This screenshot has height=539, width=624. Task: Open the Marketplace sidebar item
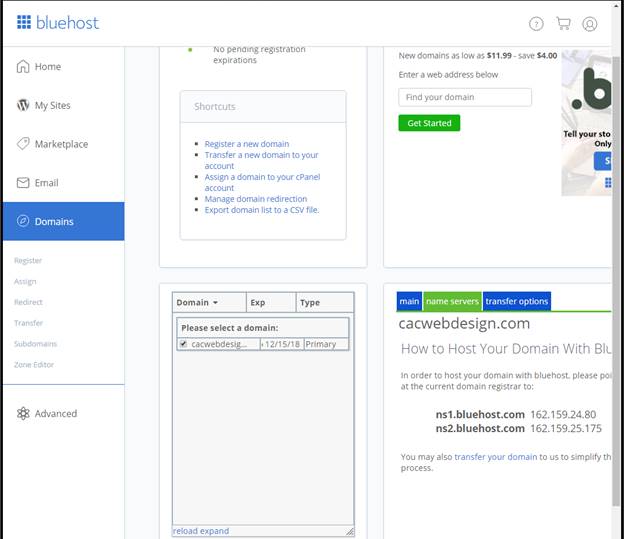tap(64, 144)
